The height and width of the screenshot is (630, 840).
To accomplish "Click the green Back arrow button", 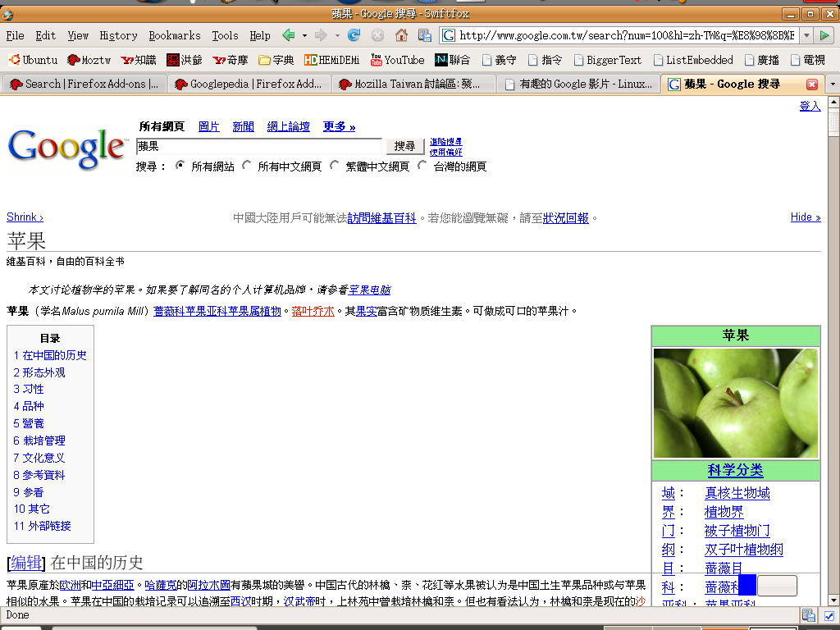I will pos(289,35).
